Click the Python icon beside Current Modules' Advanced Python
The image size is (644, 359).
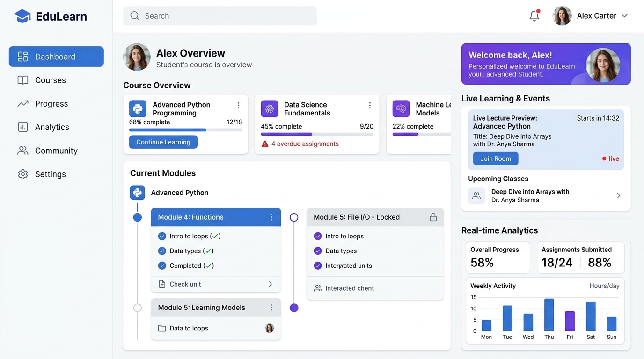(x=138, y=193)
